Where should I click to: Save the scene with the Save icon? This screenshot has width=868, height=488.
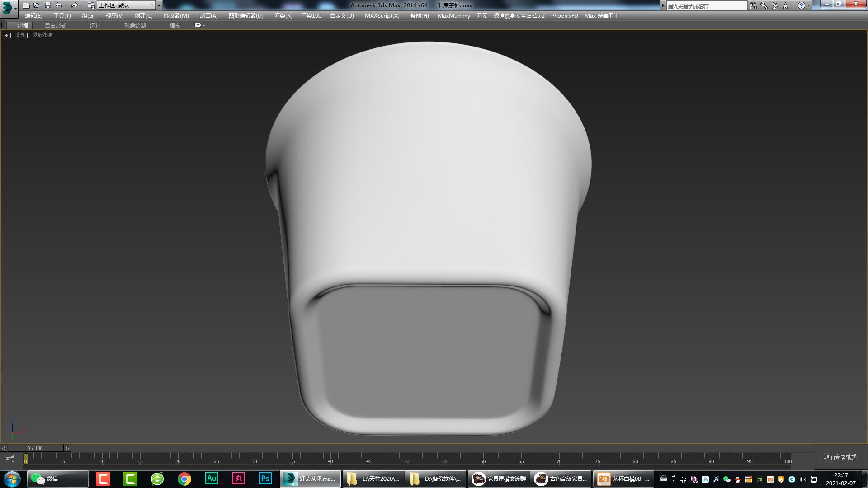point(47,5)
